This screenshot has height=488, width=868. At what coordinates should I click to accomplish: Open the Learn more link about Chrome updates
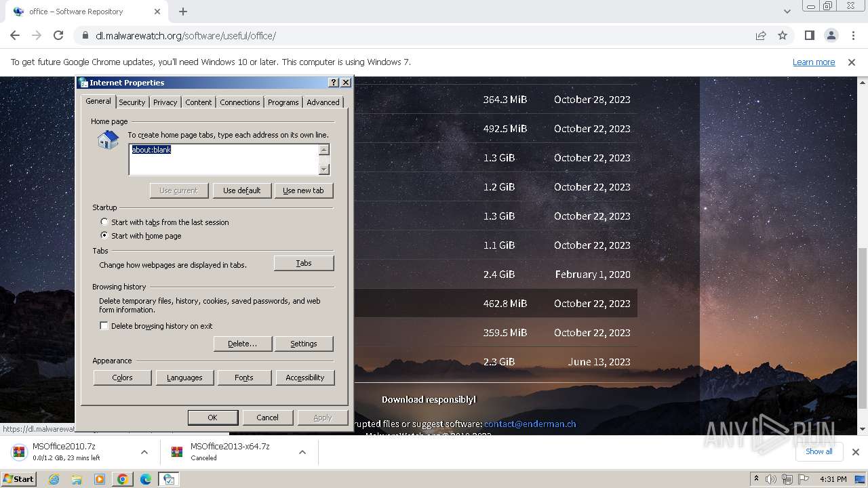pos(814,62)
